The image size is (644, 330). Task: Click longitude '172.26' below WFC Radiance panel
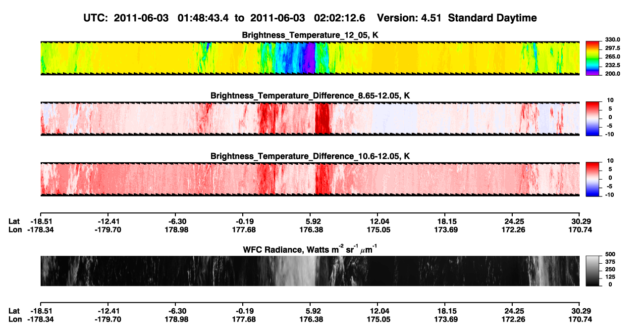514,319
